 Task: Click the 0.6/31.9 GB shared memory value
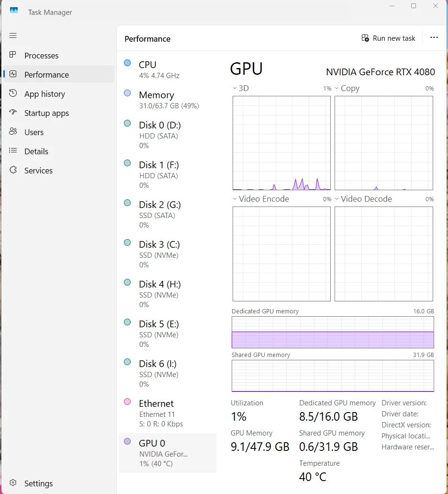pyautogui.click(x=328, y=447)
